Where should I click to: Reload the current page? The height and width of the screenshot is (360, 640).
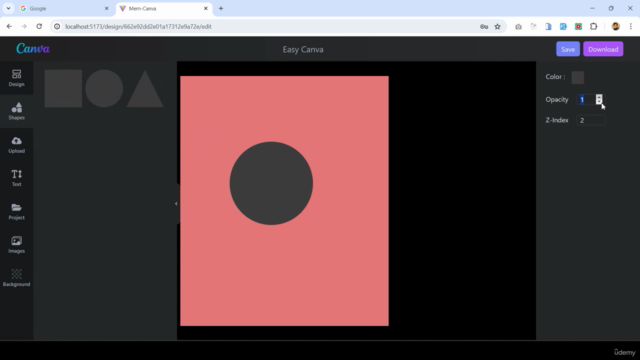pos(39,26)
